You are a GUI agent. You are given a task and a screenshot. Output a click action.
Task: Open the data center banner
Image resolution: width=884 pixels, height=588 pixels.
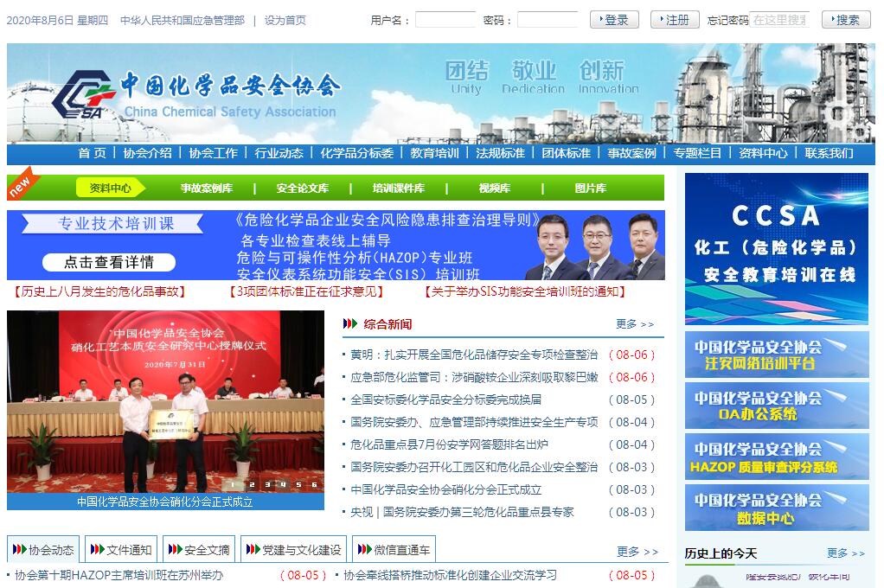[776, 508]
